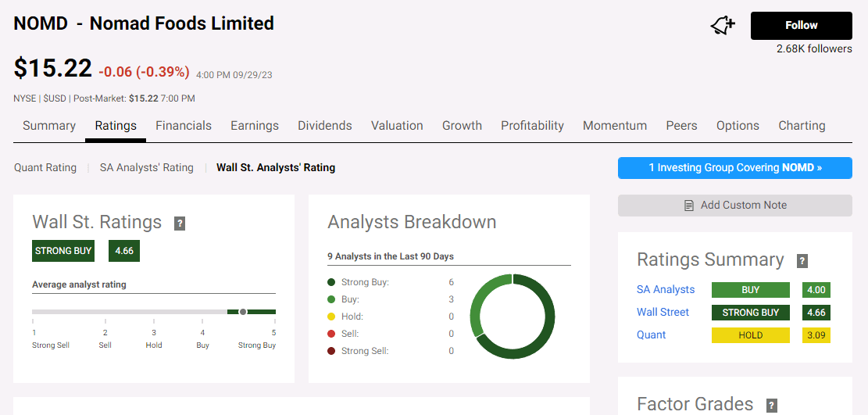The height and width of the screenshot is (415, 868).
Task: Go to the Dividends tab
Action: [325, 126]
